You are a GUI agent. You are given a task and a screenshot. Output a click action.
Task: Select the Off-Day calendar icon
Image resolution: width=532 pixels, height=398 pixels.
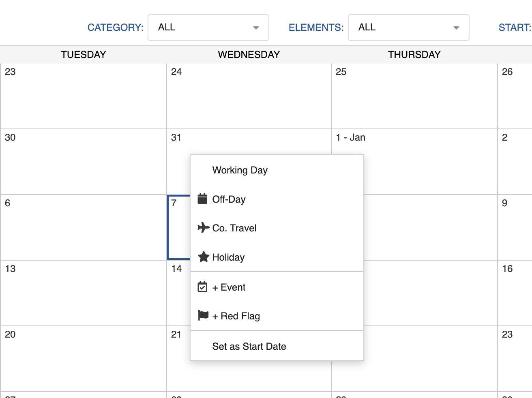pos(203,199)
